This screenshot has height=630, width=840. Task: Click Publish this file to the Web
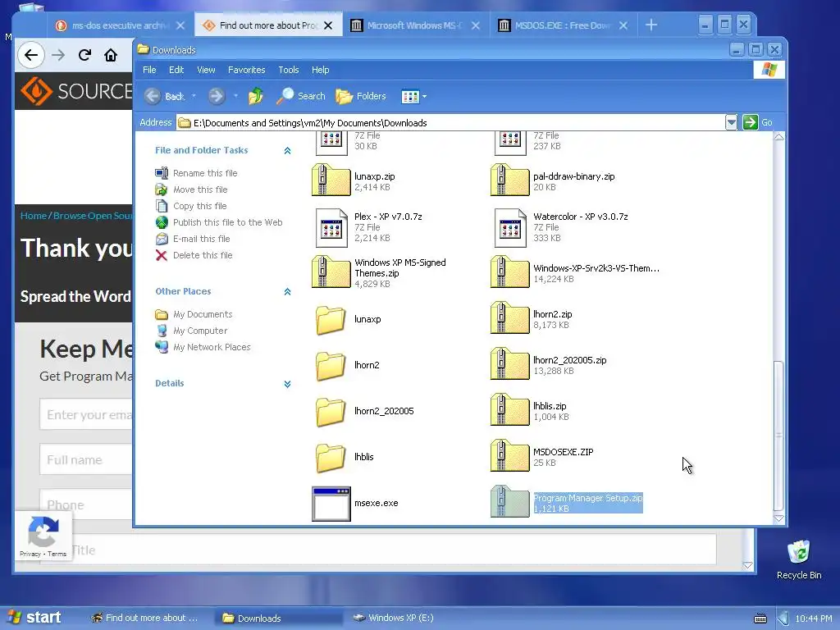227,222
